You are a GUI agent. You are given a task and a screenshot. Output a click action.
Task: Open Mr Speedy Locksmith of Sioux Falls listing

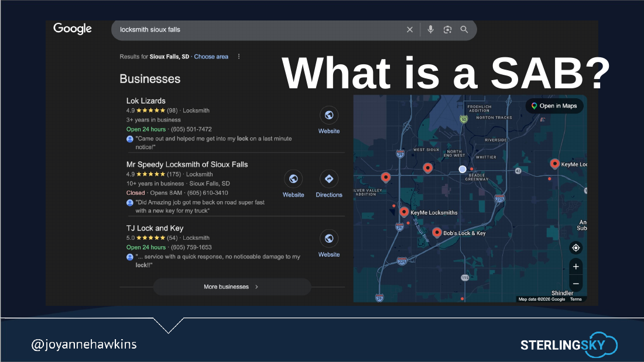(x=187, y=164)
